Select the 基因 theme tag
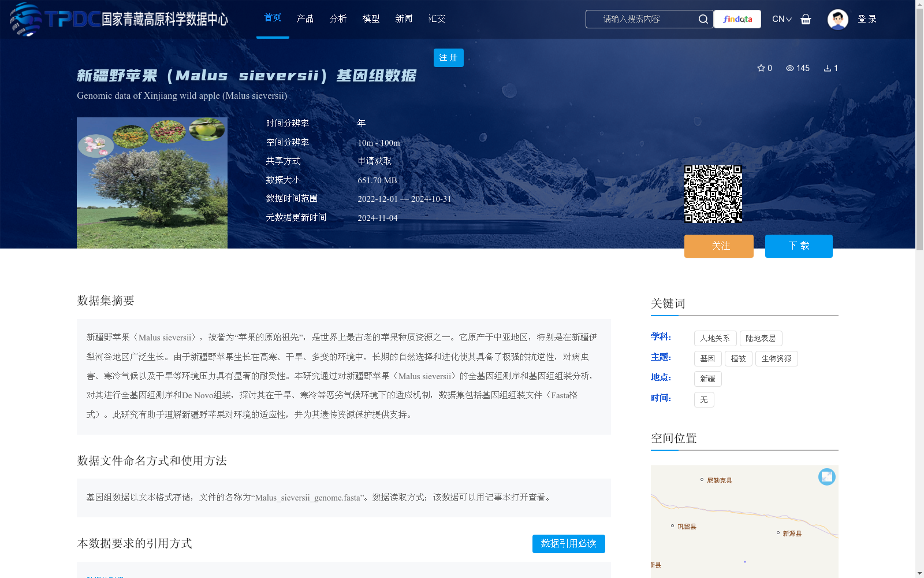This screenshot has width=924, height=578. [x=707, y=359]
